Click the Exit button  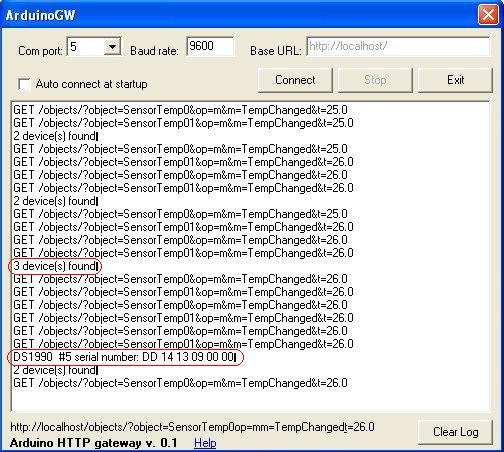point(455,80)
